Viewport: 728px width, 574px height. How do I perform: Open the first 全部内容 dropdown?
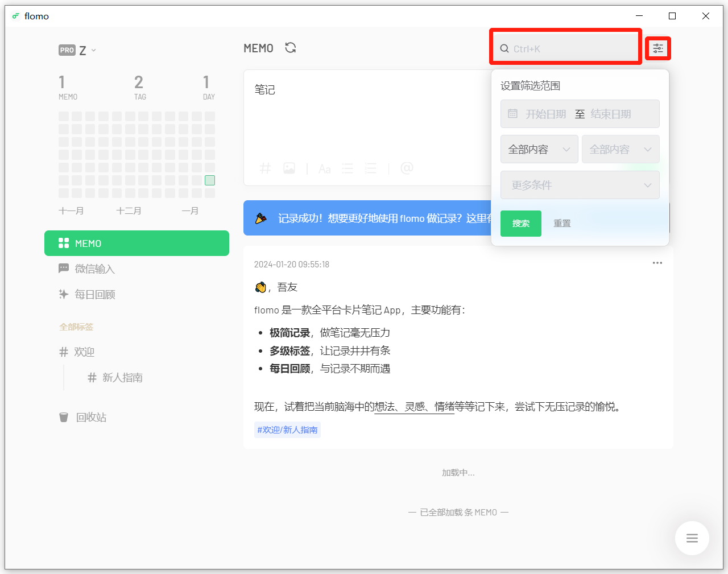coord(539,149)
